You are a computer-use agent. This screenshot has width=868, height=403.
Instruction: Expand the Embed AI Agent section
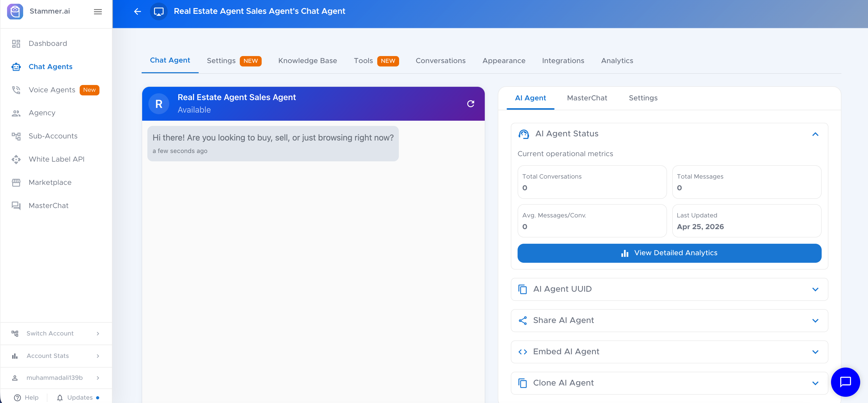pos(815,352)
